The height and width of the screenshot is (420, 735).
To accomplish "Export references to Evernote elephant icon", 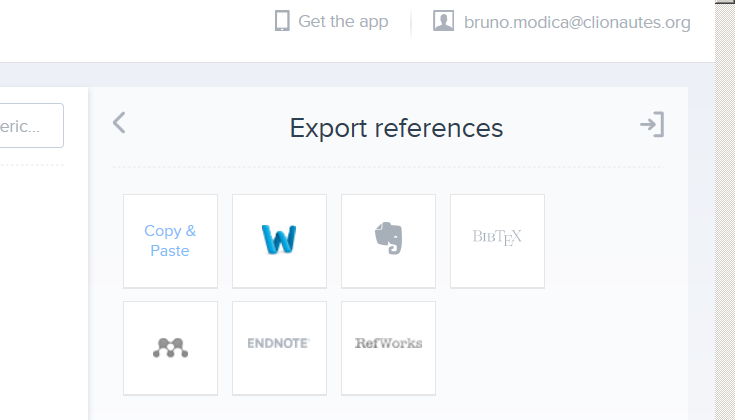I will [x=388, y=241].
